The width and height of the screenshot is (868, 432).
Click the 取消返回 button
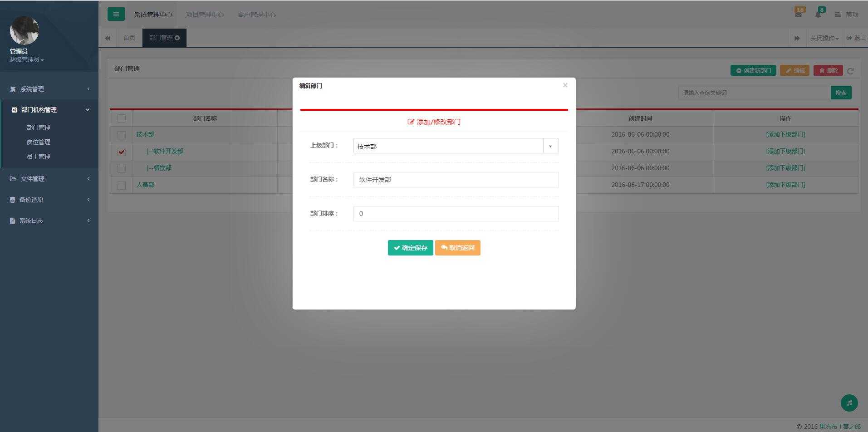click(x=458, y=248)
